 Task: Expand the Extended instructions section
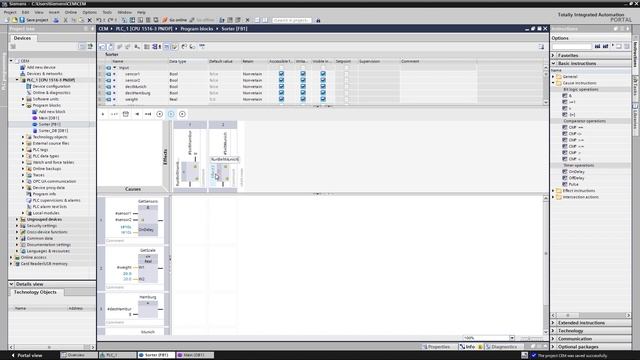click(x=553, y=323)
